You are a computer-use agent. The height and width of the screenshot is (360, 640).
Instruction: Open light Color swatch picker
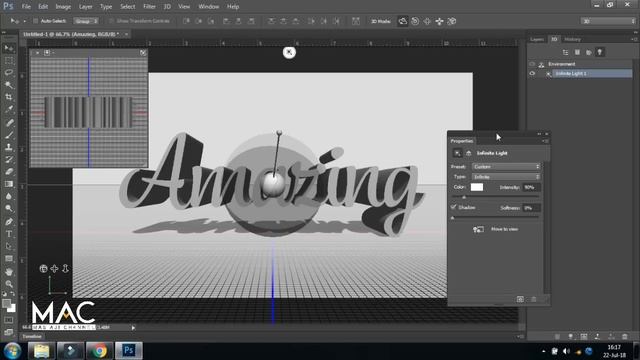click(477, 187)
